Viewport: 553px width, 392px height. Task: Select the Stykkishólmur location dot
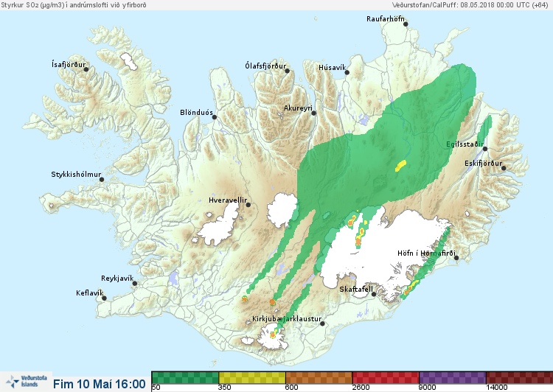[x=102, y=180]
